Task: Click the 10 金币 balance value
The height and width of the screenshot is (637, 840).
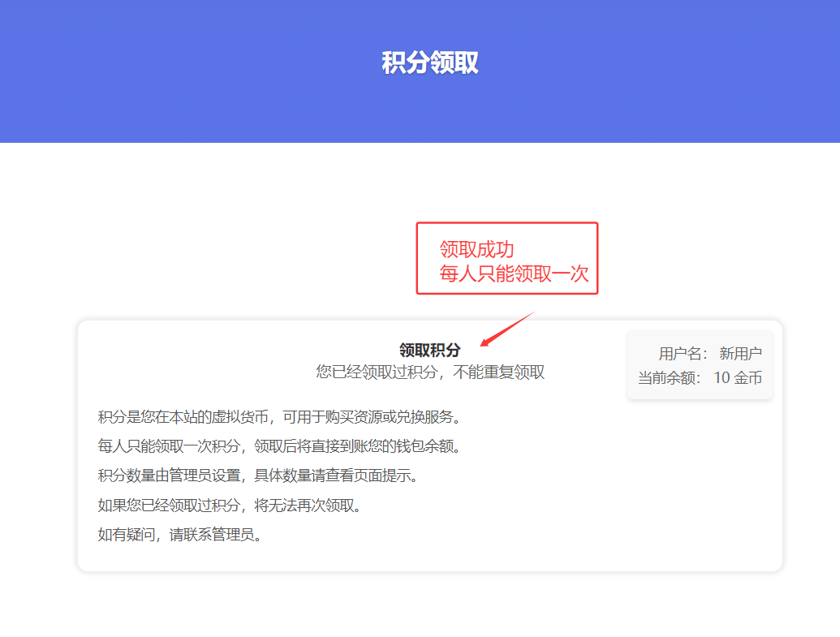Action: (x=738, y=377)
